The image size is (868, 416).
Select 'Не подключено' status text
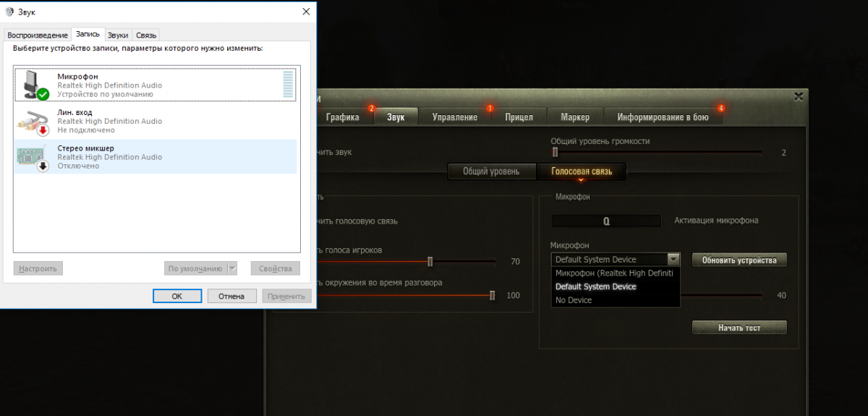point(86,130)
